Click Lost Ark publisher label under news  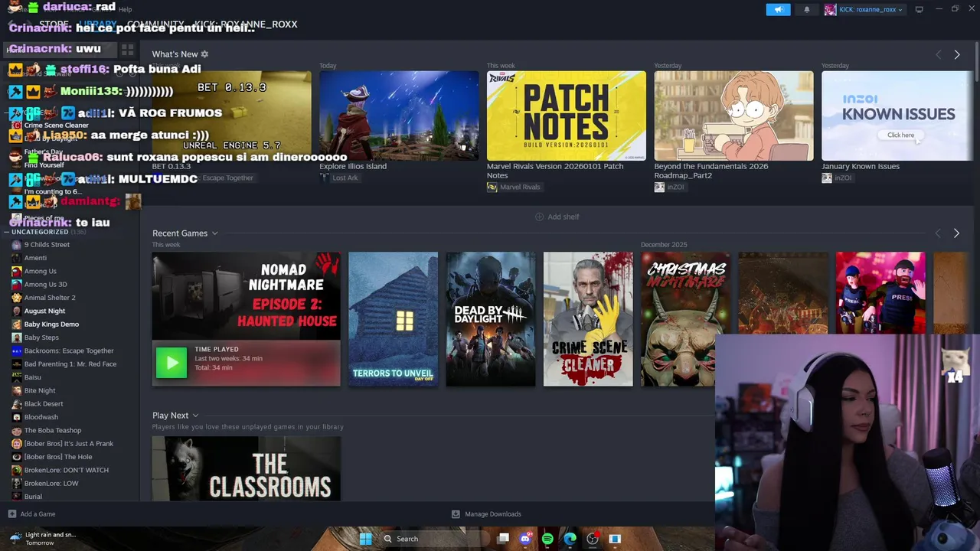(x=345, y=178)
